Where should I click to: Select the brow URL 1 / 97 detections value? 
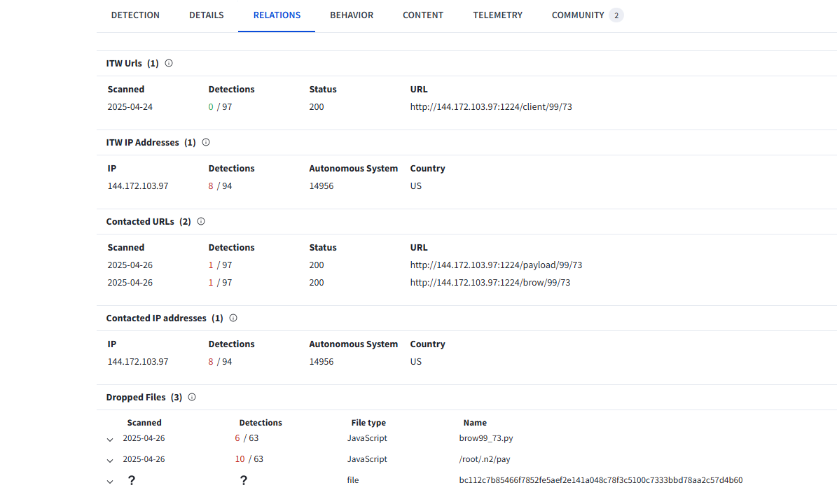220,283
